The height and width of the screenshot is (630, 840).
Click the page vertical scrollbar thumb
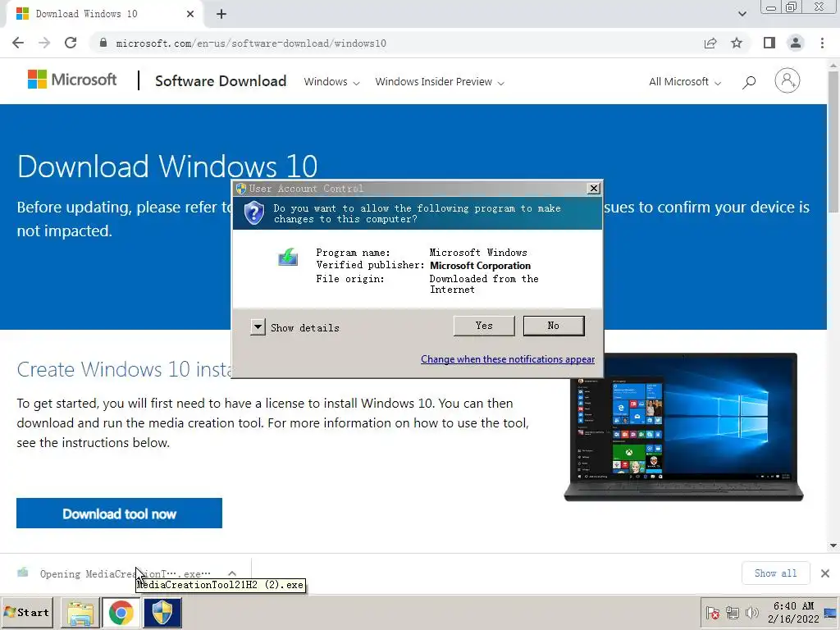833,140
